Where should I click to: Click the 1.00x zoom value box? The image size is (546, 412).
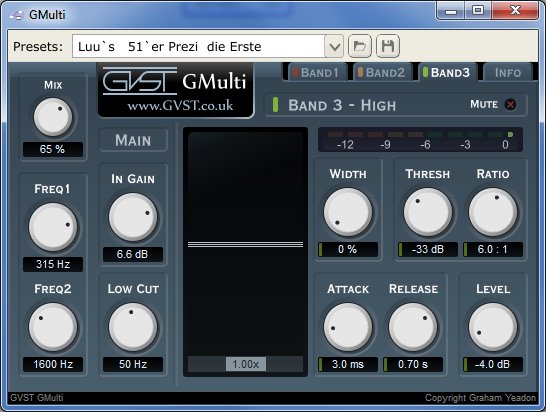(245, 364)
